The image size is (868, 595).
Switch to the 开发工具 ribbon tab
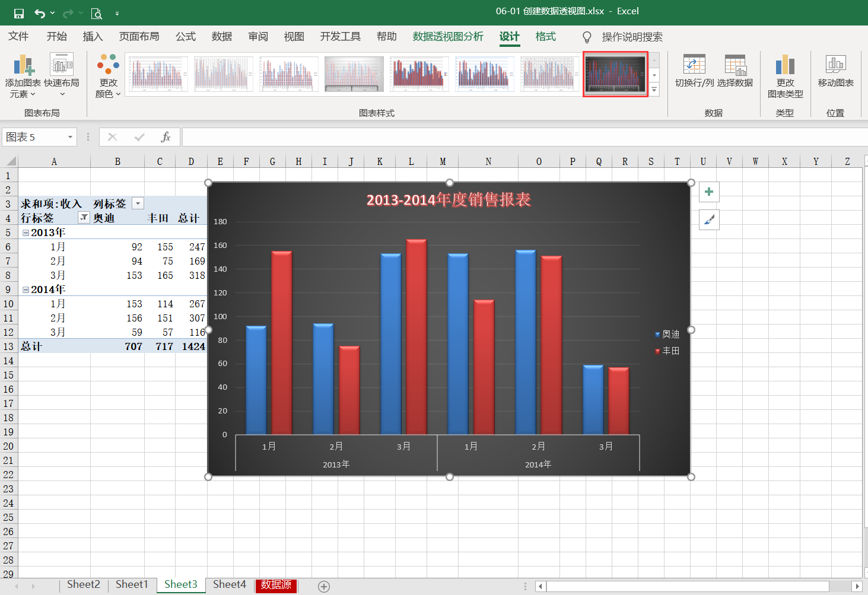point(341,37)
